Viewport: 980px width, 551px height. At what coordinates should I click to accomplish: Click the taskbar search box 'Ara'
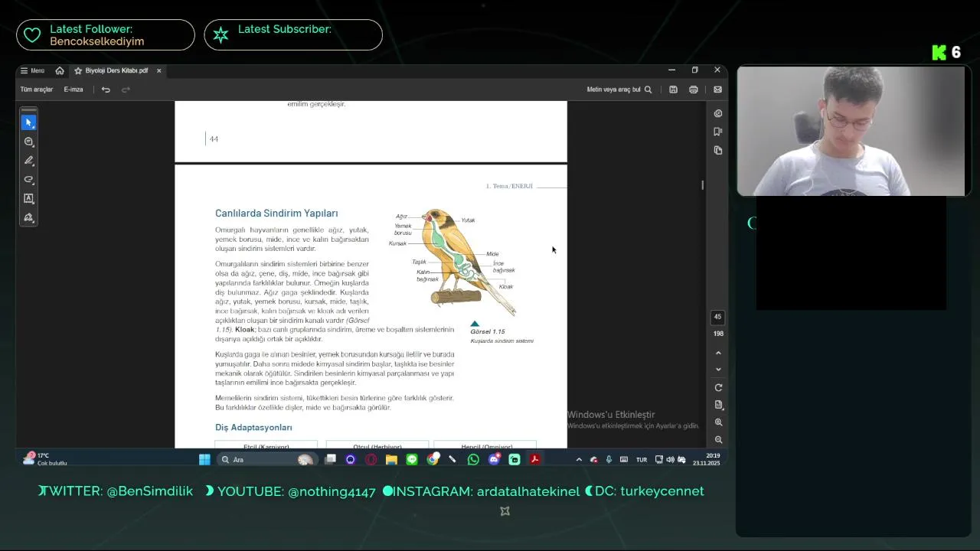coord(266,459)
